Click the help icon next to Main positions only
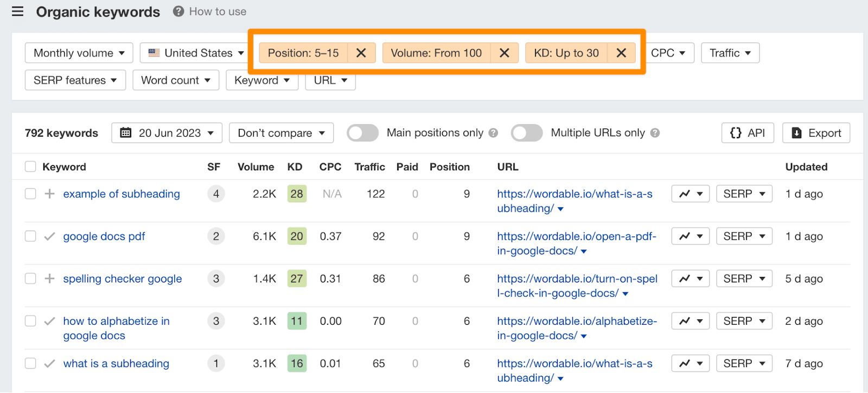 (x=493, y=133)
